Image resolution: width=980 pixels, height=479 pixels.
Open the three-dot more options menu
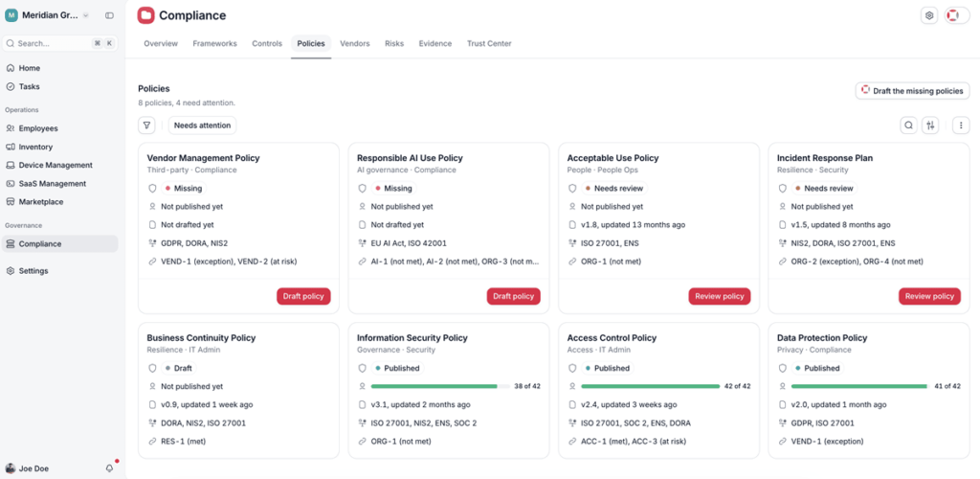[x=961, y=125]
